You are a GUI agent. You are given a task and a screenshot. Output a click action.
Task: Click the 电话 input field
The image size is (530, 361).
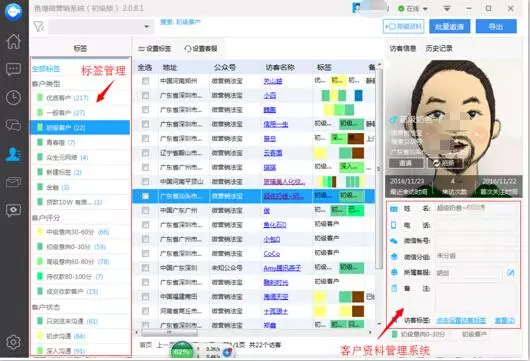point(476,225)
